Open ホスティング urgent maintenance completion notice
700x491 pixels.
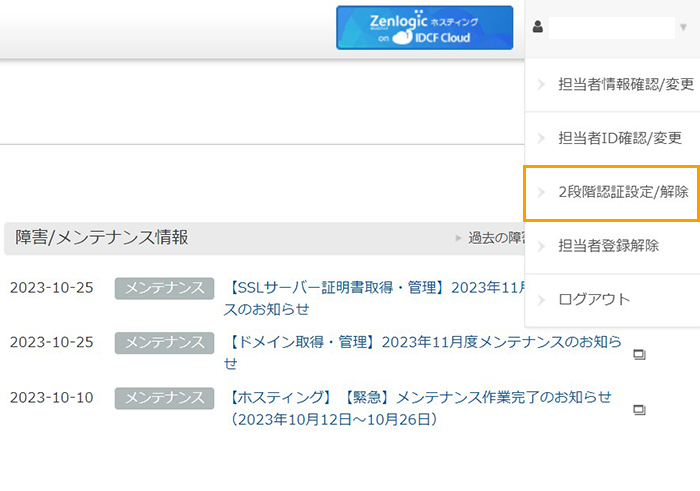click(420, 397)
